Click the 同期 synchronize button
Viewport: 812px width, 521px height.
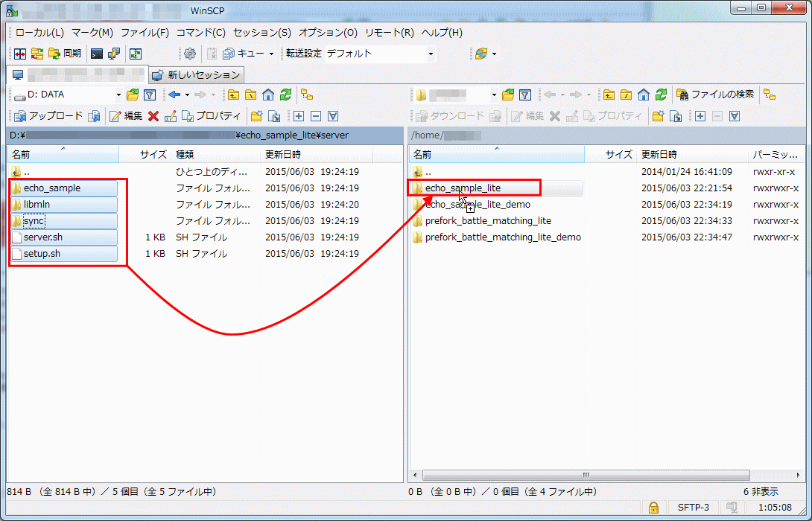65,54
